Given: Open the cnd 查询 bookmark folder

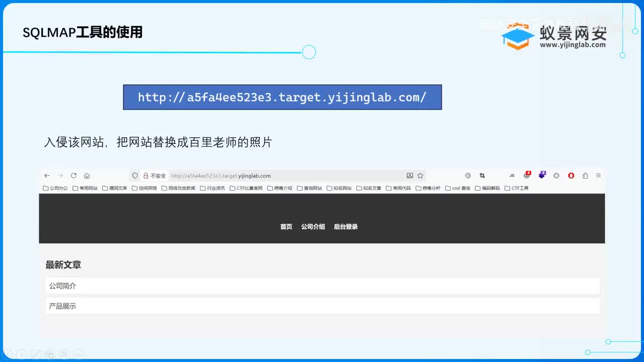Looking at the screenshot, I should [458, 188].
